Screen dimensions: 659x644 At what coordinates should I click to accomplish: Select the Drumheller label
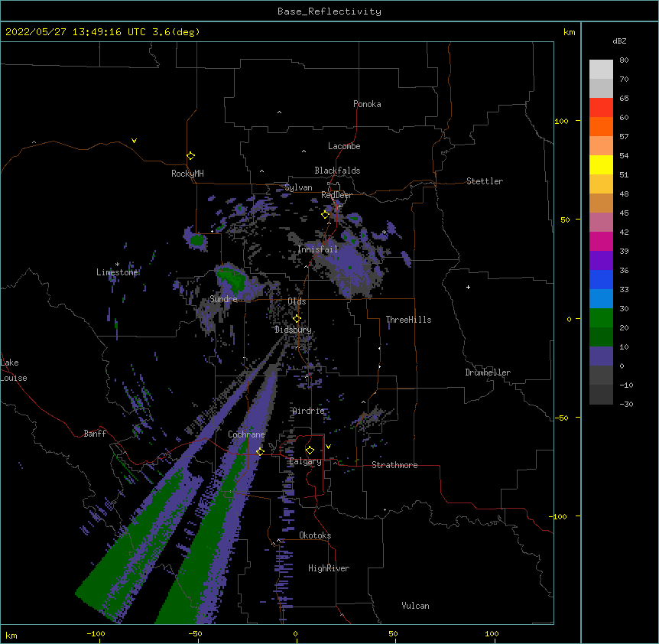(488, 372)
